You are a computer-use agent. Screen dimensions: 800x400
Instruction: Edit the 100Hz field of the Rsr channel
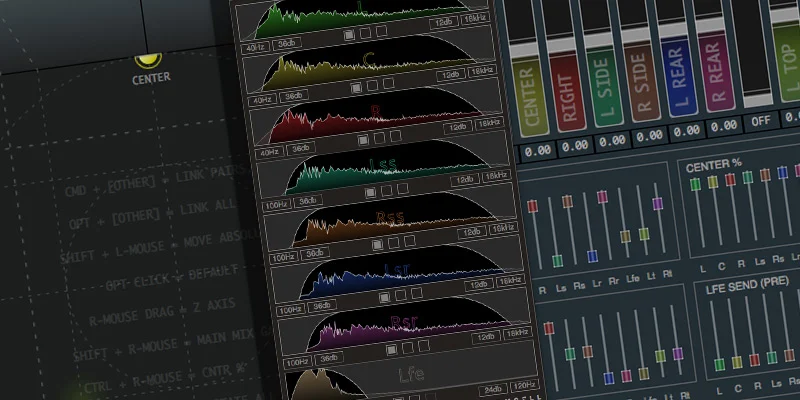298,363
